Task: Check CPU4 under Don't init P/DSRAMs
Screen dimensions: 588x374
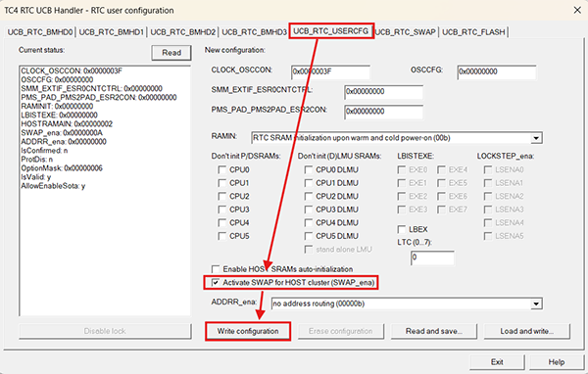Action: [x=222, y=222]
